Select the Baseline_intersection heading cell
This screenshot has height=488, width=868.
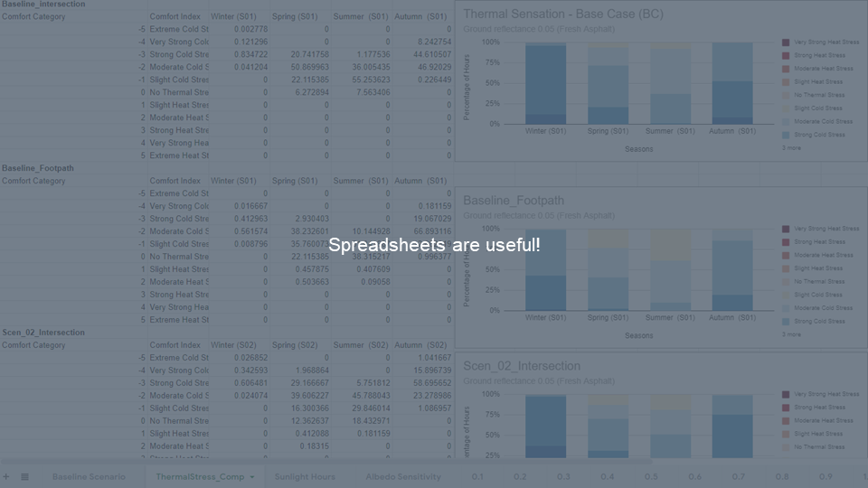73,4
